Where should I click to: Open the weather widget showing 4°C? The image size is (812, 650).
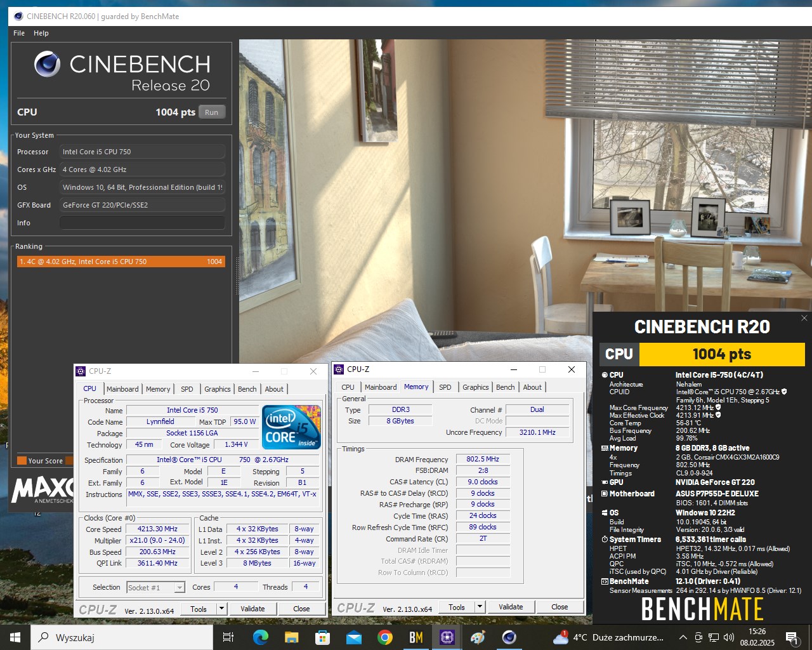tap(608, 637)
